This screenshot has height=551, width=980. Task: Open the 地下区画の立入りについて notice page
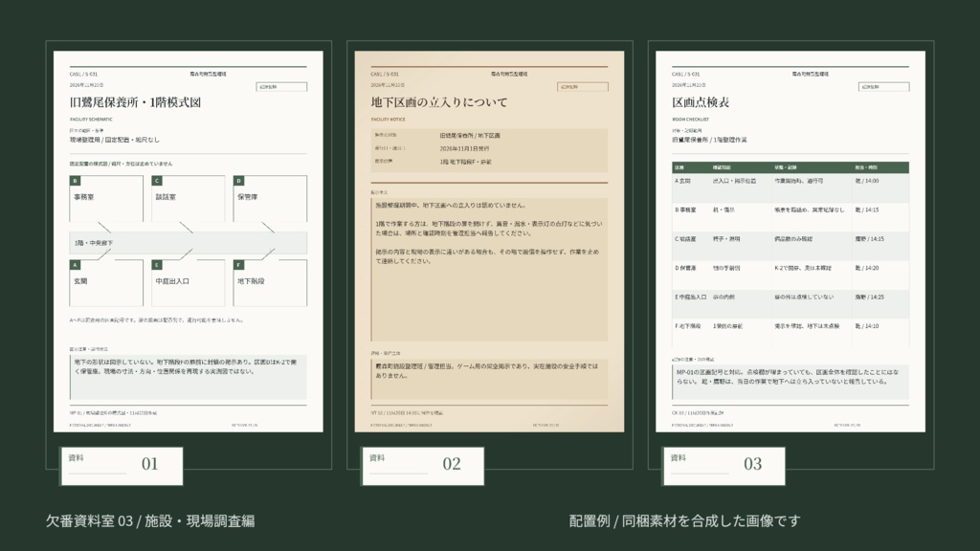coord(489,241)
